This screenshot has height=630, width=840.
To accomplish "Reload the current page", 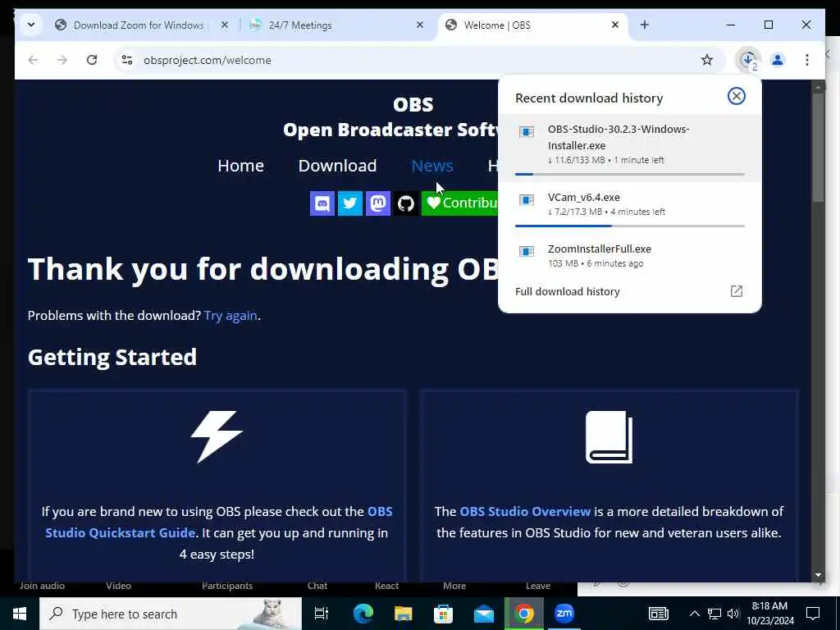I will (92, 60).
